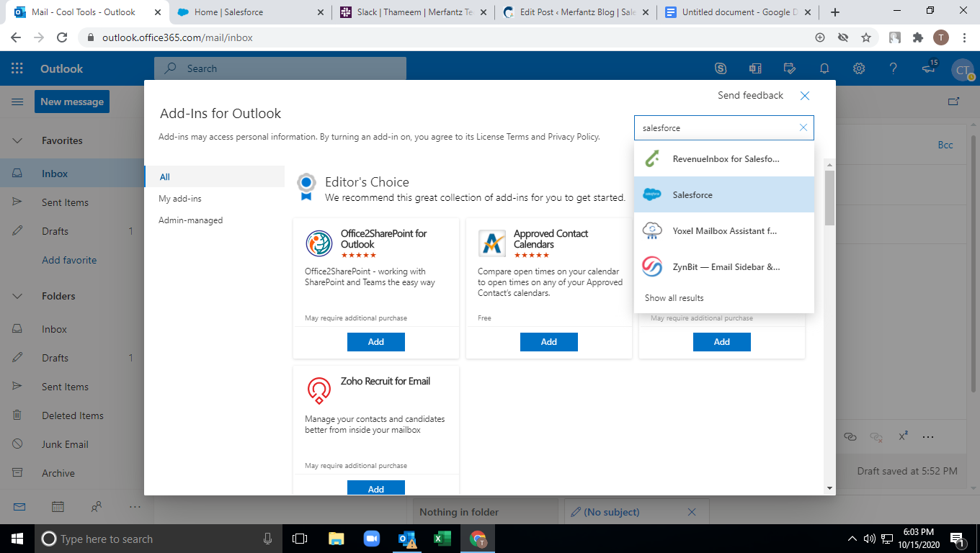This screenshot has height=553, width=980.
Task: Open the CT account manager avatar
Action: pos(963,69)
